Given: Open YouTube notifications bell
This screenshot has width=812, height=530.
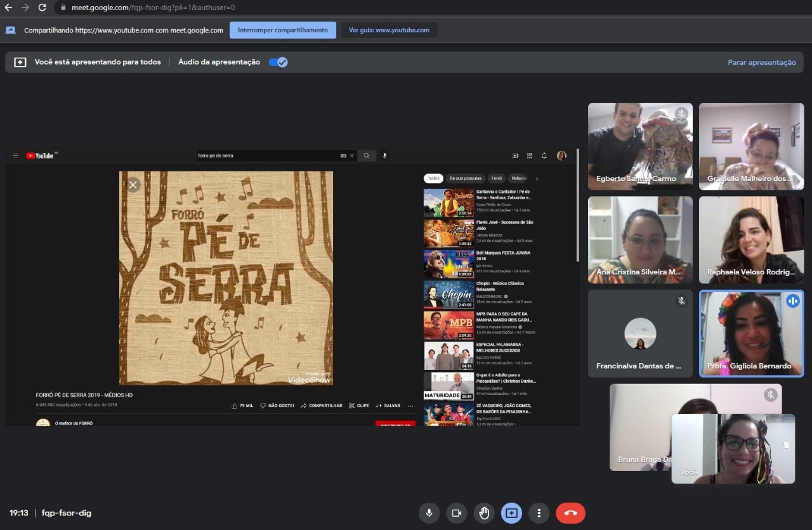Looking at the screenshot, I should (544, 156).
